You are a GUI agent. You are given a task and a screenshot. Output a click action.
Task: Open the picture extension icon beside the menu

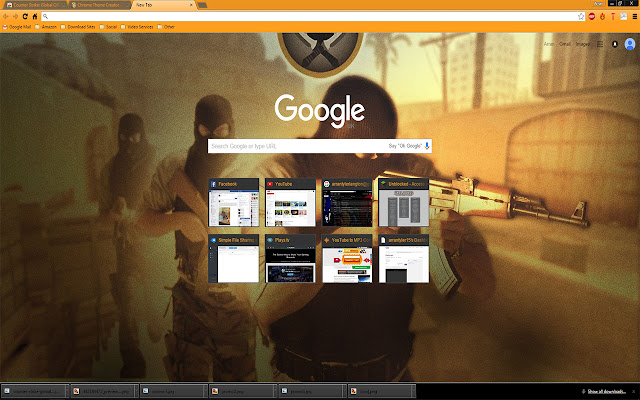pos(624,16)
